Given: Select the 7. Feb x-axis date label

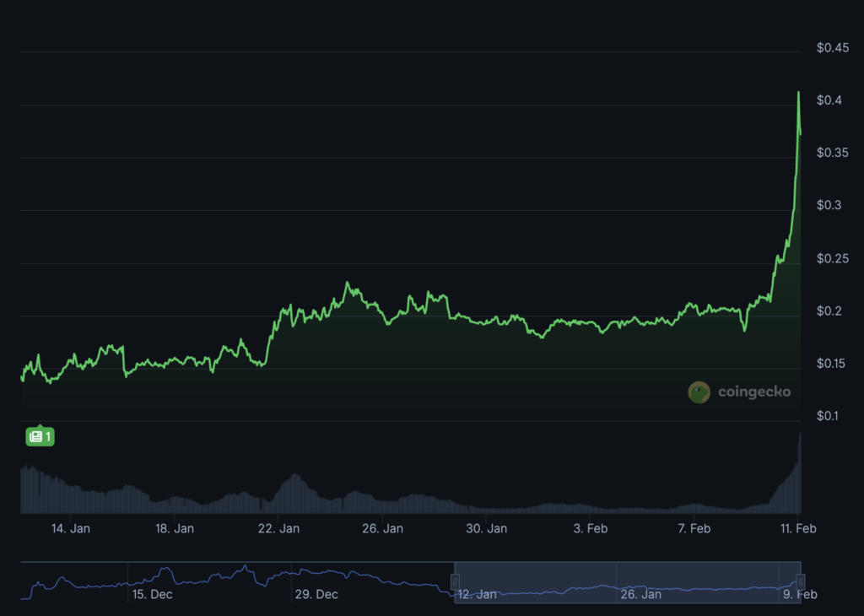Looking at the screenshot, I should (694, 529).
